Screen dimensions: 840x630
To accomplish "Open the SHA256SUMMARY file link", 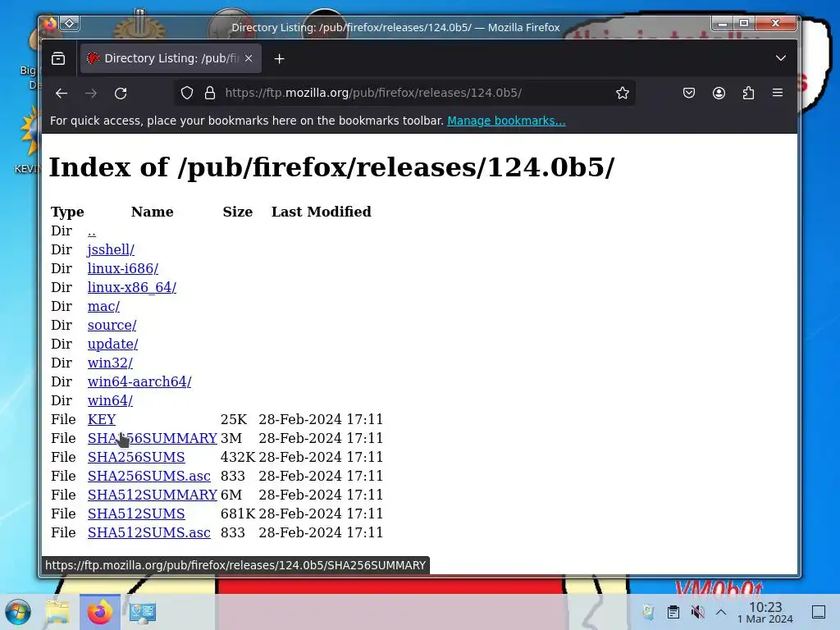I will (x=152, y=438).
